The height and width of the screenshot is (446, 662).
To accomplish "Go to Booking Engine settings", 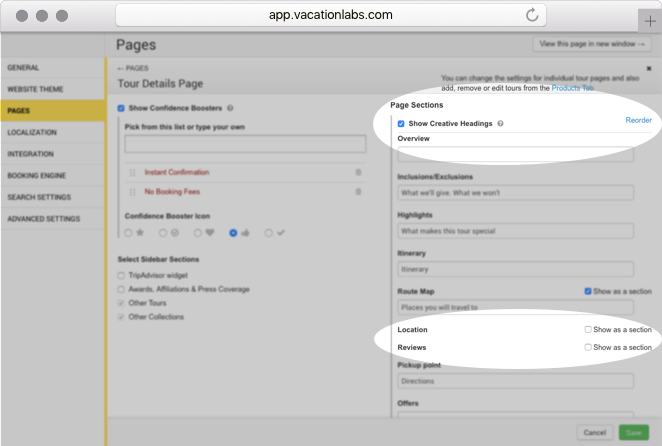I will click(x=39, y=175).
